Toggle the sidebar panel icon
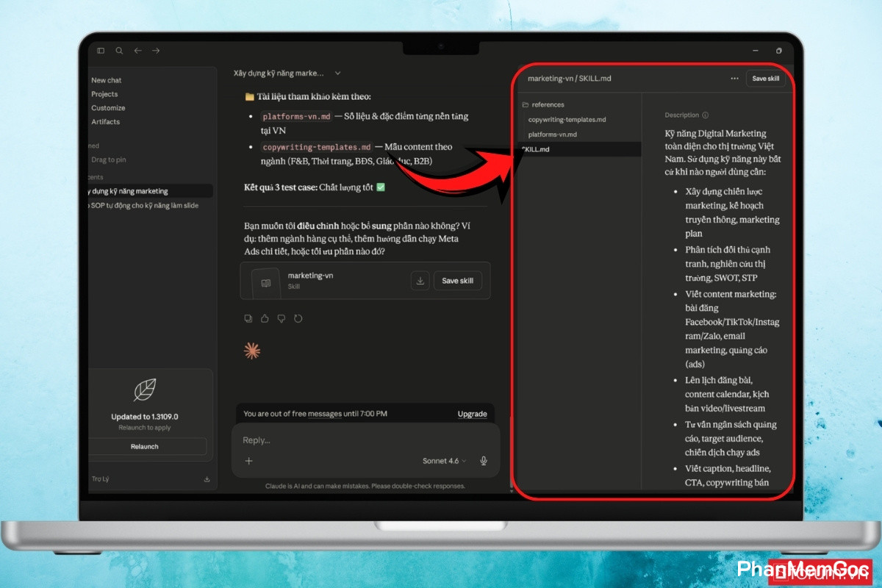The height and width of the screenshot is (588, 882). pos(101,51)
